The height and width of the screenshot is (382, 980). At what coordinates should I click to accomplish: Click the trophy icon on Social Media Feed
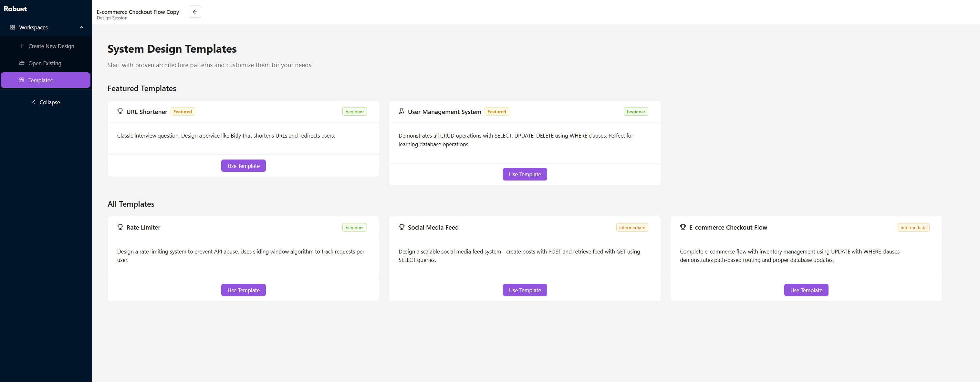pos(402,227)
